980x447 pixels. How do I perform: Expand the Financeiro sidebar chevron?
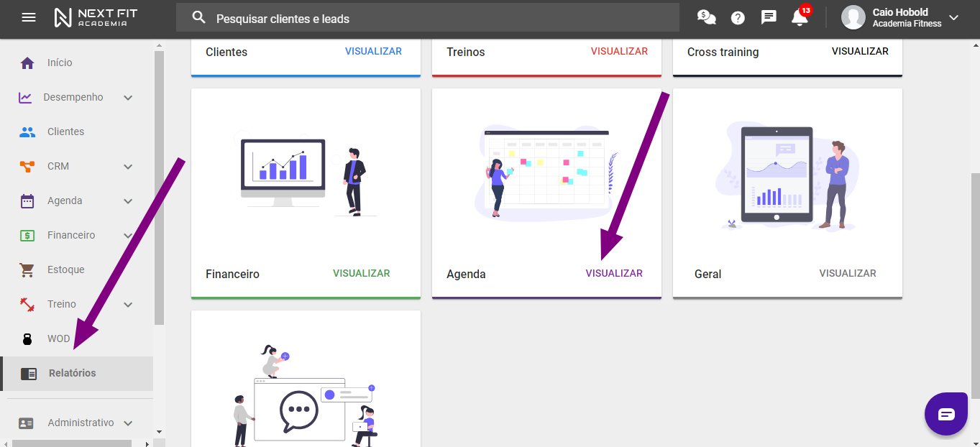click(128, 236)
